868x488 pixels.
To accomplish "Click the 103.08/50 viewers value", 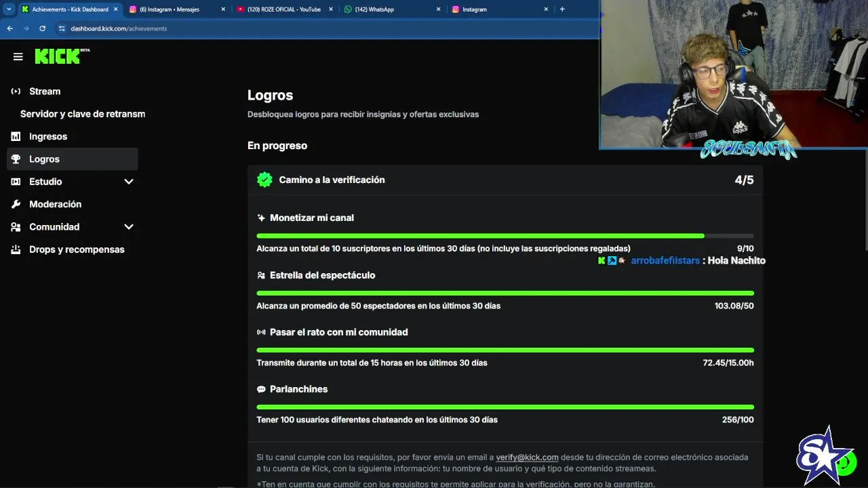I will click(734, 306).
